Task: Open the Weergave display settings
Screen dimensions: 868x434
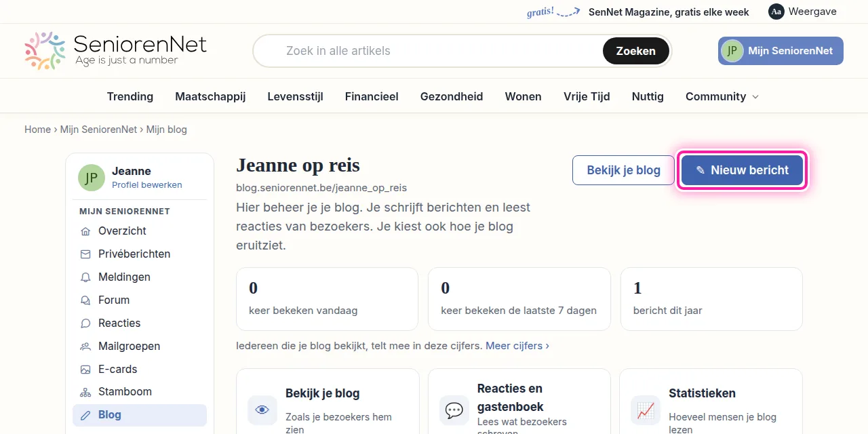Action: 802,12
